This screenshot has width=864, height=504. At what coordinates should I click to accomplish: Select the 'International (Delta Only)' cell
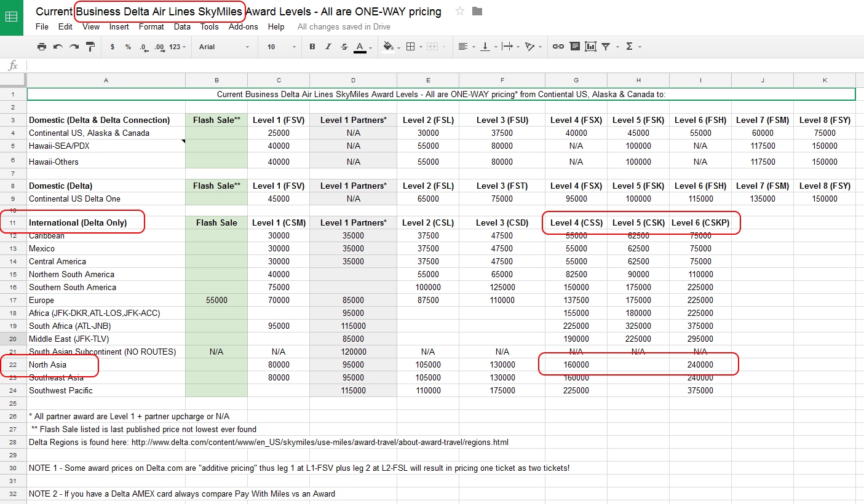106,222
